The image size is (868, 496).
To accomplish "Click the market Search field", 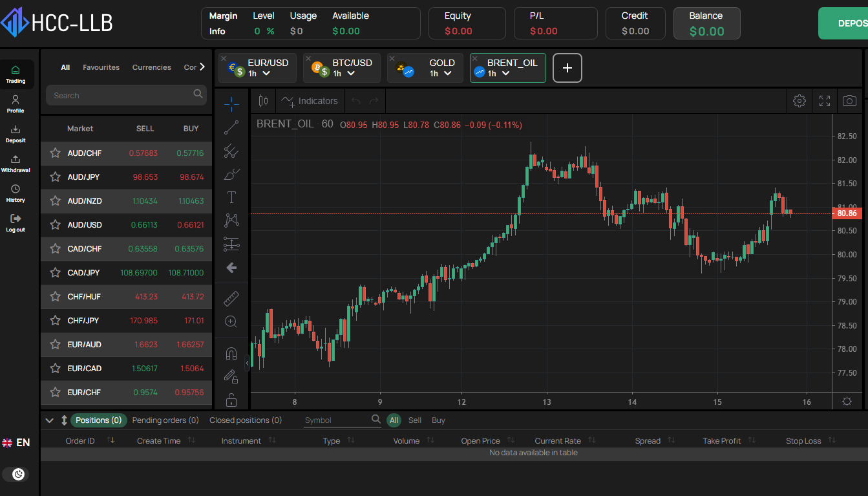I will point(126,95).
